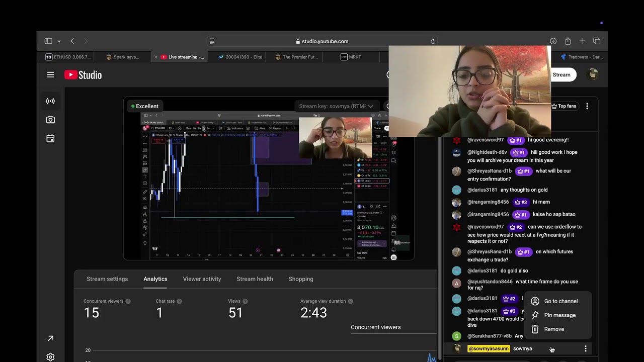Toggle Safari sidebar panel icon
This screenshot has height=362, width=644.
point(48,41)
